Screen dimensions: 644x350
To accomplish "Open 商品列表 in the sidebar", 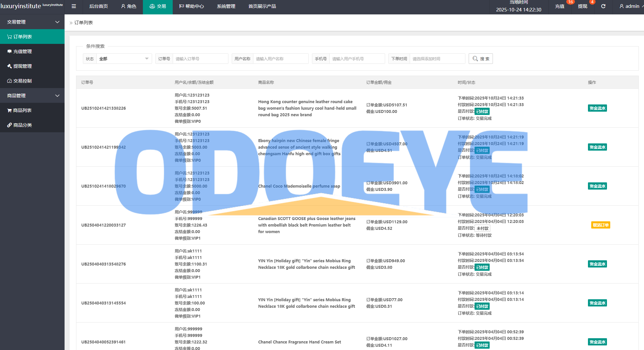I will click(22, 110).
